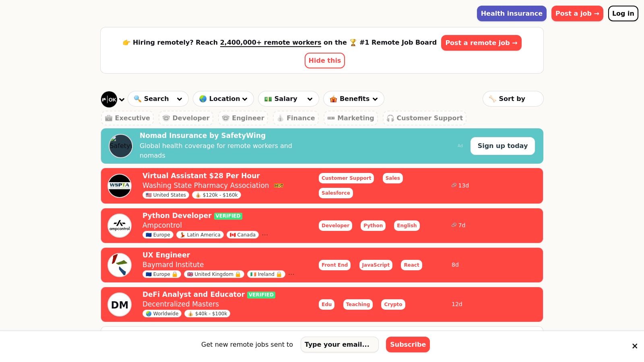Click the English skill tag
The image size is (644, 362).
pos(407,226)
